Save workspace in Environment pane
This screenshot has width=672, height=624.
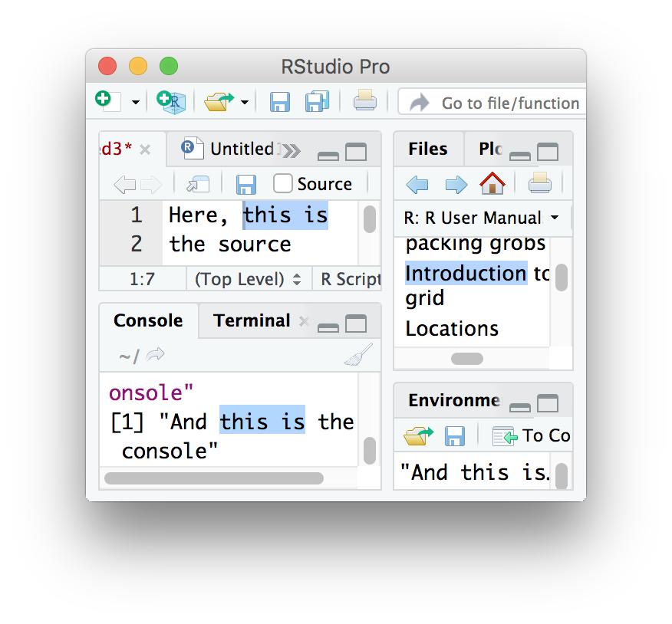pos(455,436)
